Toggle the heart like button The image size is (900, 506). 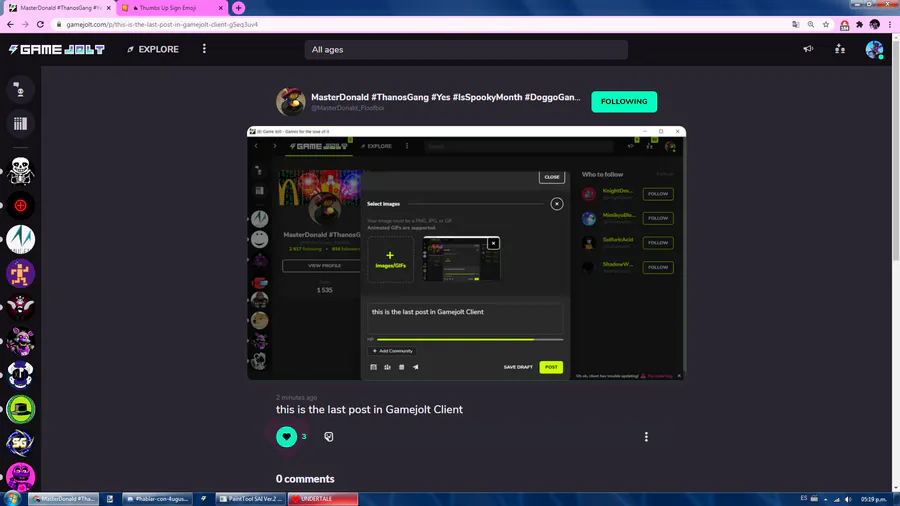[x=286, y=437]
